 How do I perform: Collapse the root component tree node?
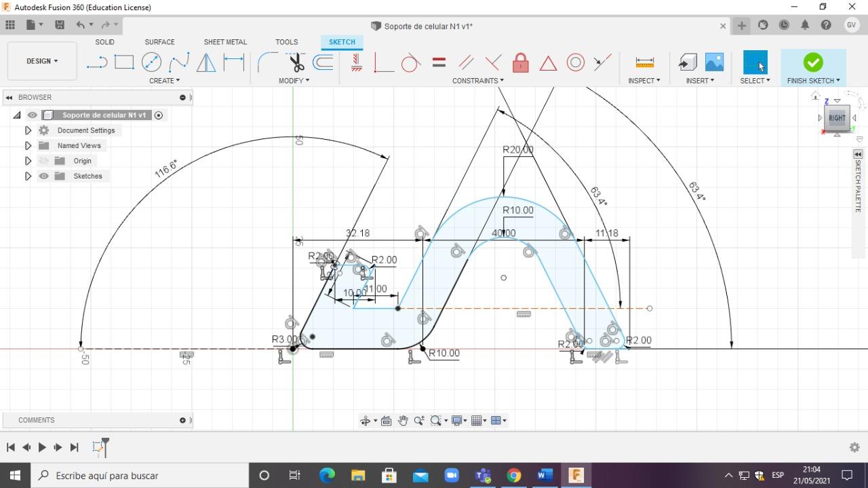(17, 115)
